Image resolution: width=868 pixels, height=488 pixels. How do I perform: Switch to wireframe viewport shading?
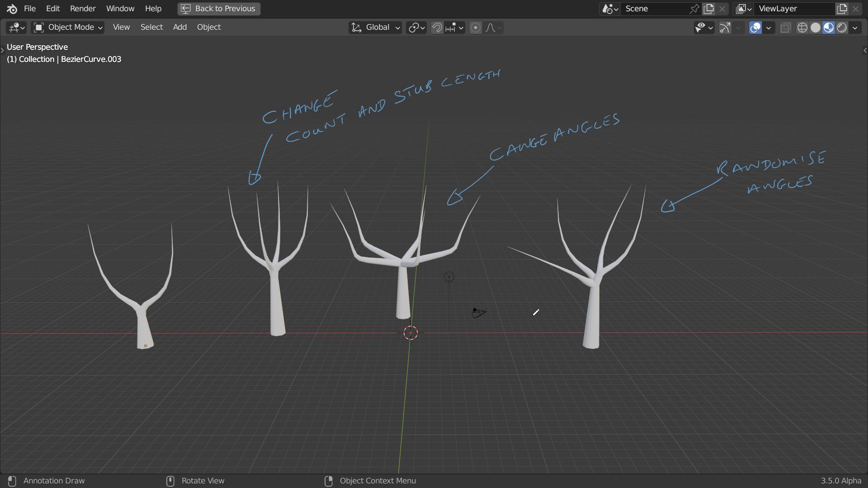point(802,28)
